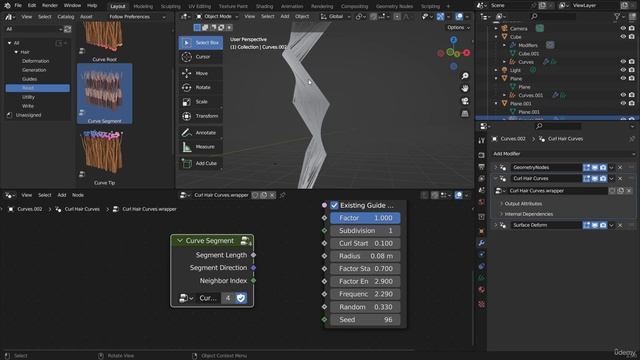The width and height of the screenshot is (640, 360).
Task: Select the Deformation catalog
Action: (x=36, y=61)
